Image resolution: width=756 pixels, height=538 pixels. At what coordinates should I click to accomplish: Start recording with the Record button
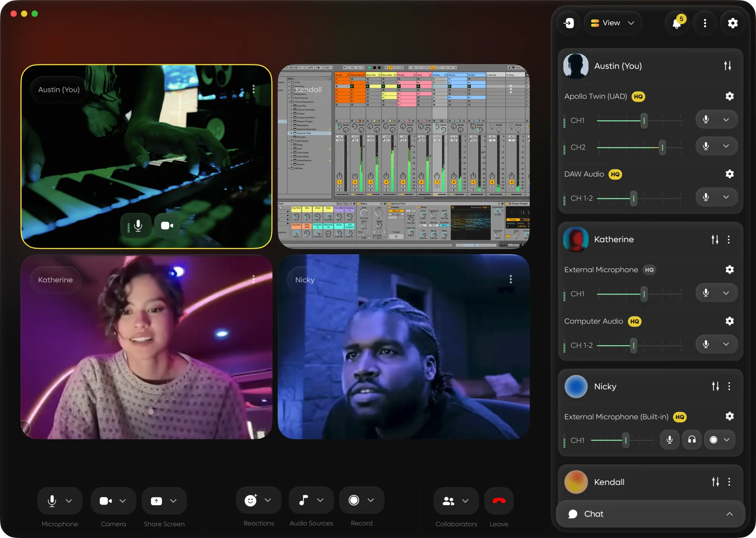pos(354,500)
